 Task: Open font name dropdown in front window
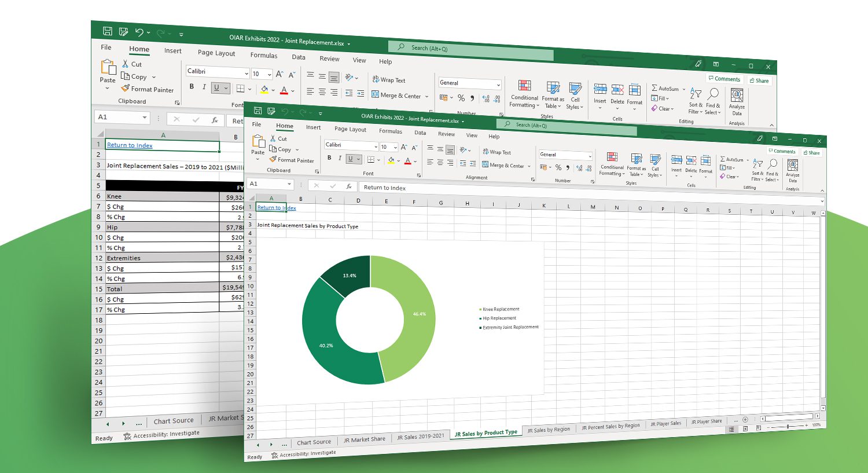375,146
